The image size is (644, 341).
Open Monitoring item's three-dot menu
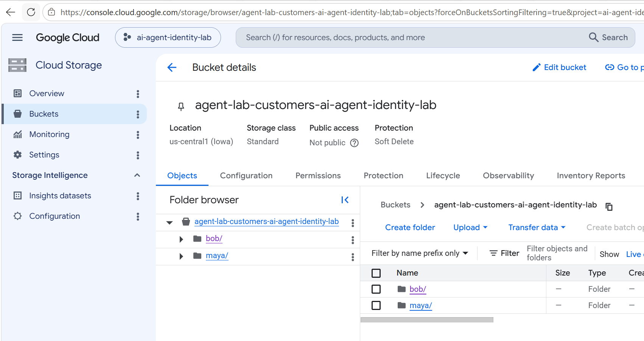tap(138, 134)
